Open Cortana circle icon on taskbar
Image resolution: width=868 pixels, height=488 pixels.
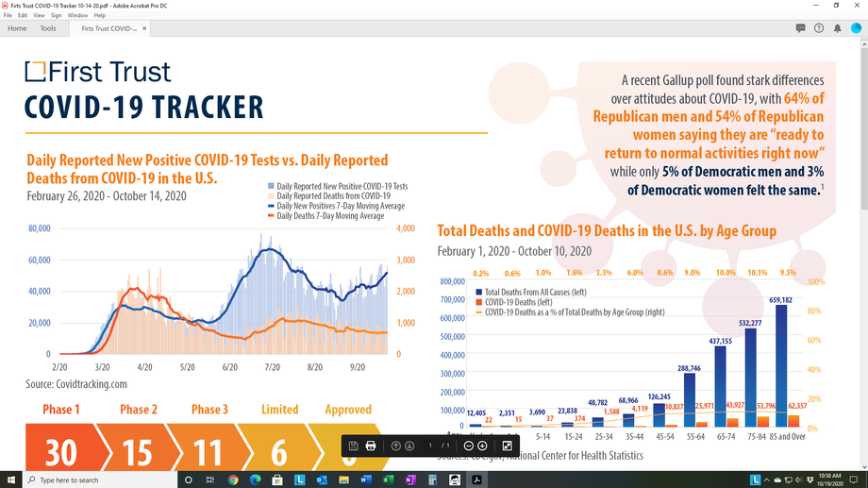tap(188, 480)
